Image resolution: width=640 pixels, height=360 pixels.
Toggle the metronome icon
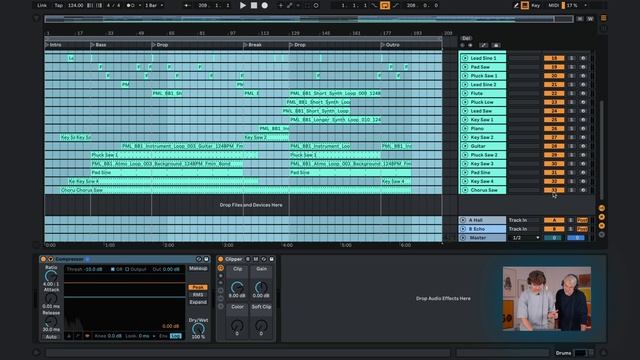click(130, 5)
